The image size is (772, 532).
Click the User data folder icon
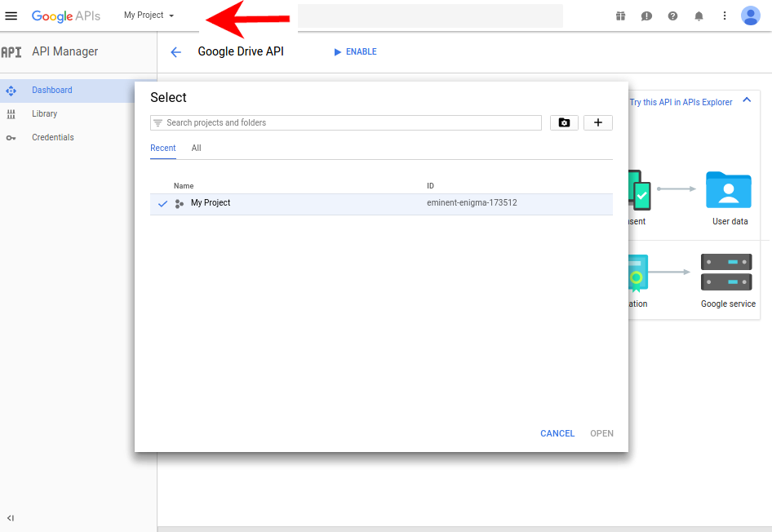click(x=728, y=189)
